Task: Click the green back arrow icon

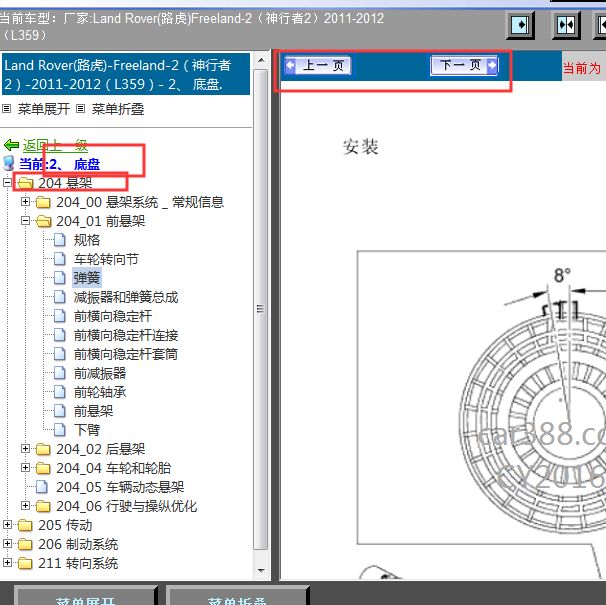Action: [11, 145]
